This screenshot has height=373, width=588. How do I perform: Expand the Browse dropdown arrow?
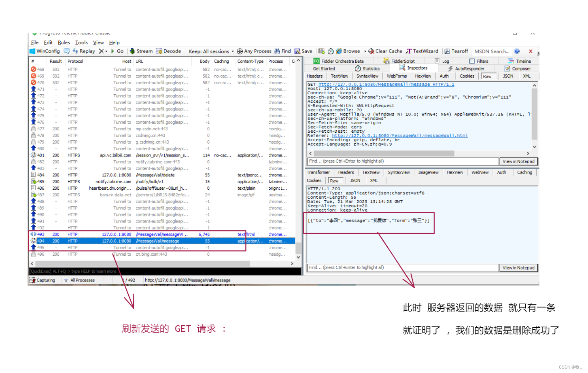365,51
